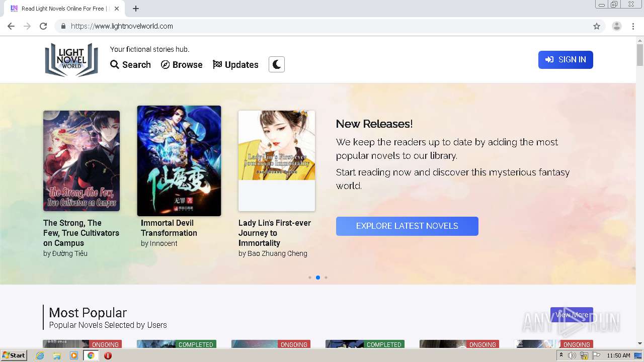Click the taskbar clock 11:50 AM
Image resolution: width=644 pixels, height=362 pixels.
pyautogui.click(x=618, y=355)
